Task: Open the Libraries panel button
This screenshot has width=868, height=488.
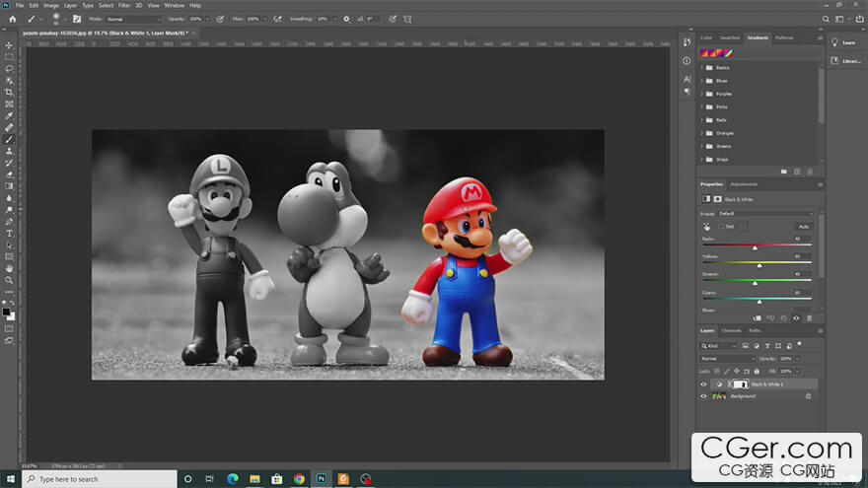Action: click(x=847, y=61)
